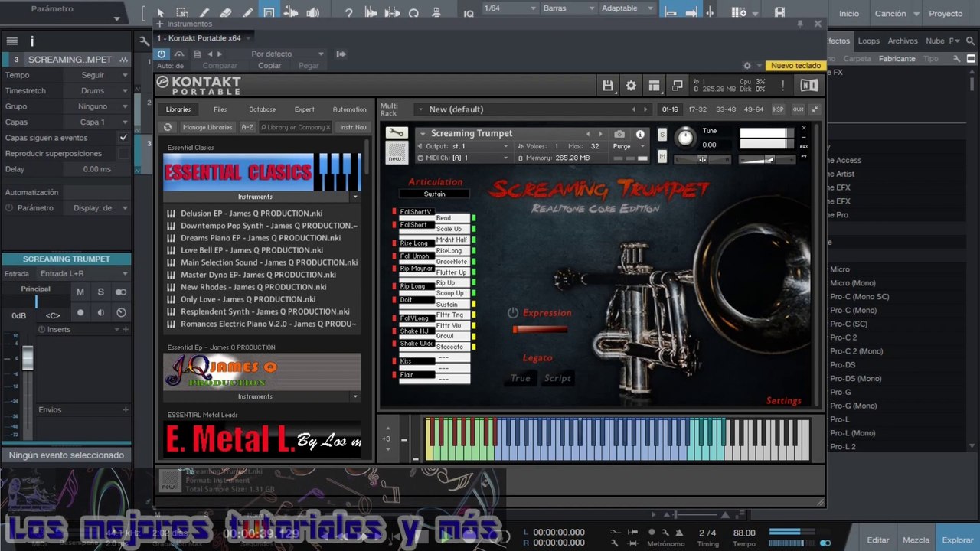Switch to the Expert tab
The image size is (980, 551).
(x=305, y=109)
